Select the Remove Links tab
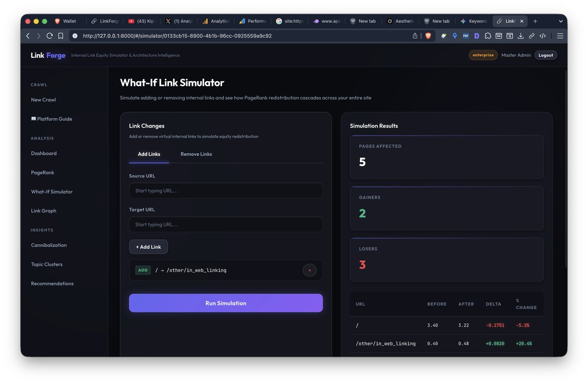Image resolution: width=588 pixels, height=384 pixels. (196, 154)
